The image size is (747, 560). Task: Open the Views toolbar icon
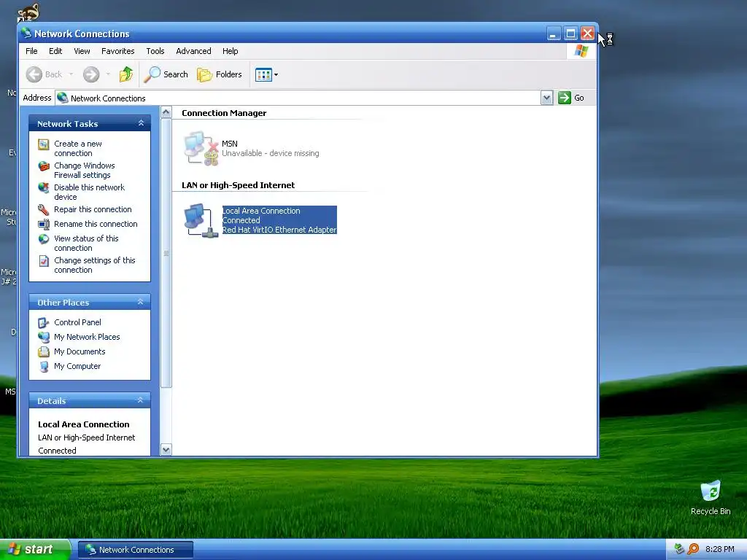point(263,74)
